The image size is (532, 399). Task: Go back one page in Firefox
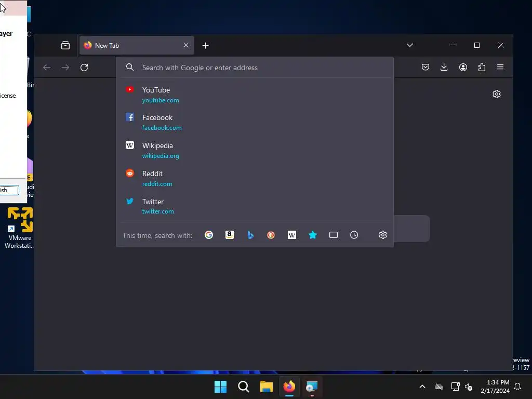click(47, 68)
